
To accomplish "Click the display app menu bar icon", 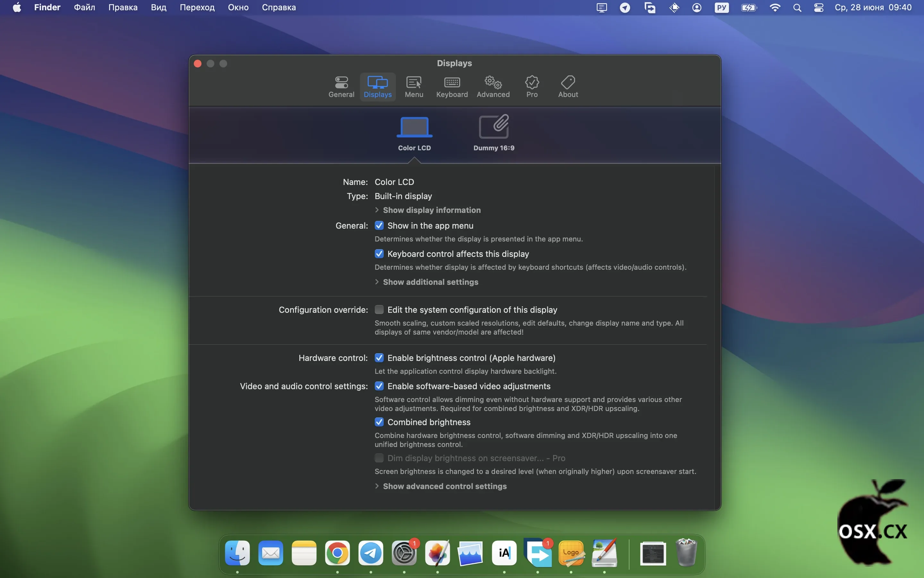I will [x=602, y=7].
